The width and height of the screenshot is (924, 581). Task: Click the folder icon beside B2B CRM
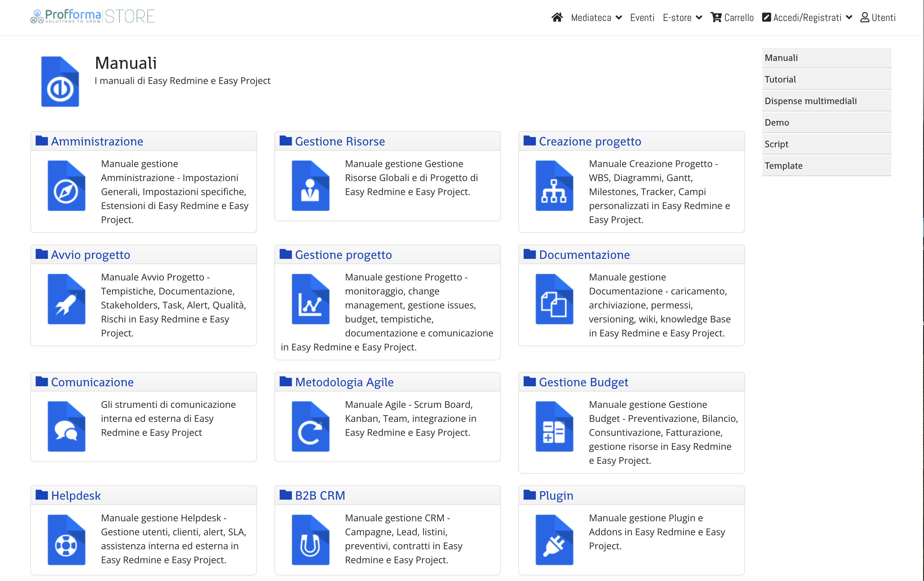coord(286,495)
